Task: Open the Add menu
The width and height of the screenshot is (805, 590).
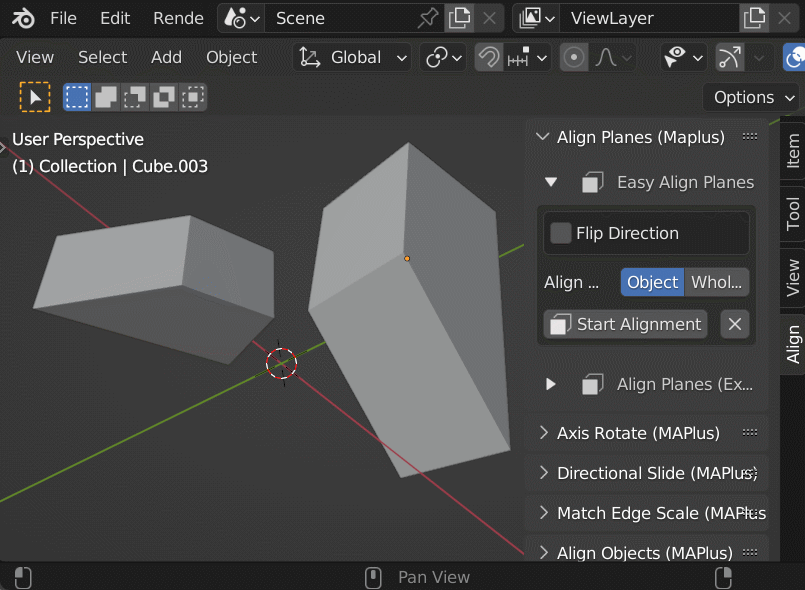Action: click(166, 57)
